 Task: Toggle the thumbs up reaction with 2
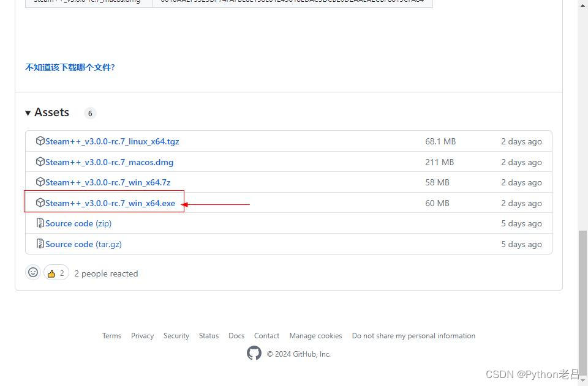56,273
